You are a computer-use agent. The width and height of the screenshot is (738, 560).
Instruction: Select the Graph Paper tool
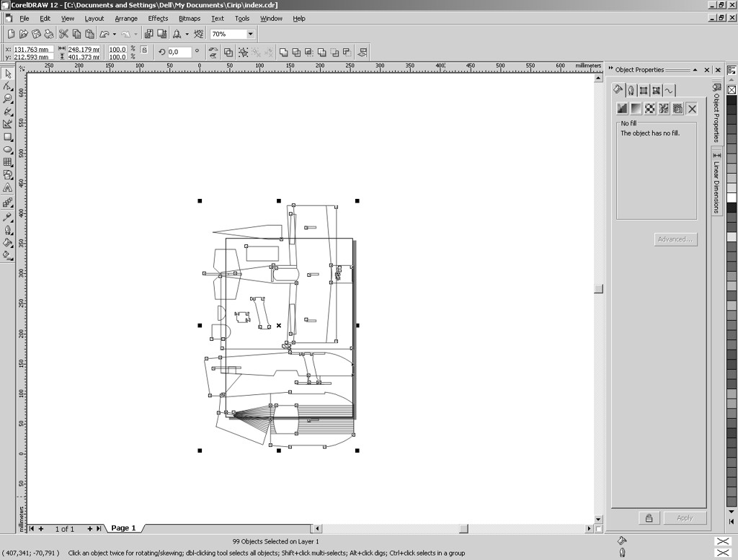7,162
